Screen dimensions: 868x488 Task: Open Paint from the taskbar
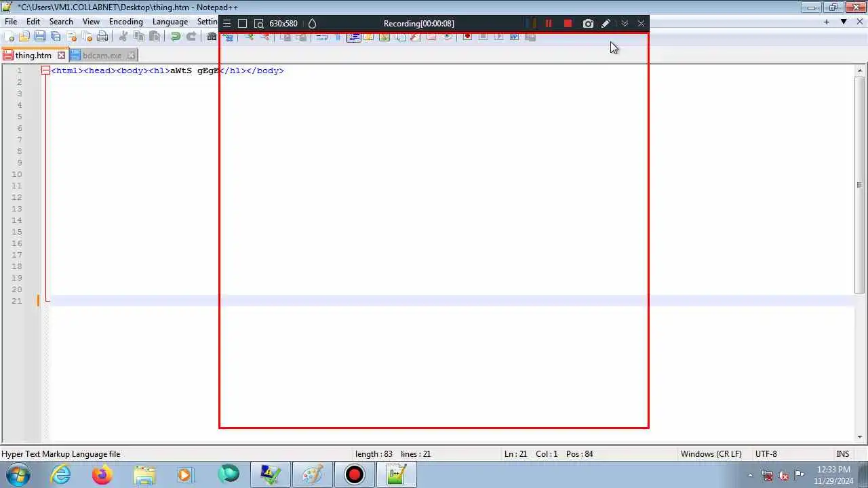coord(312,475)
